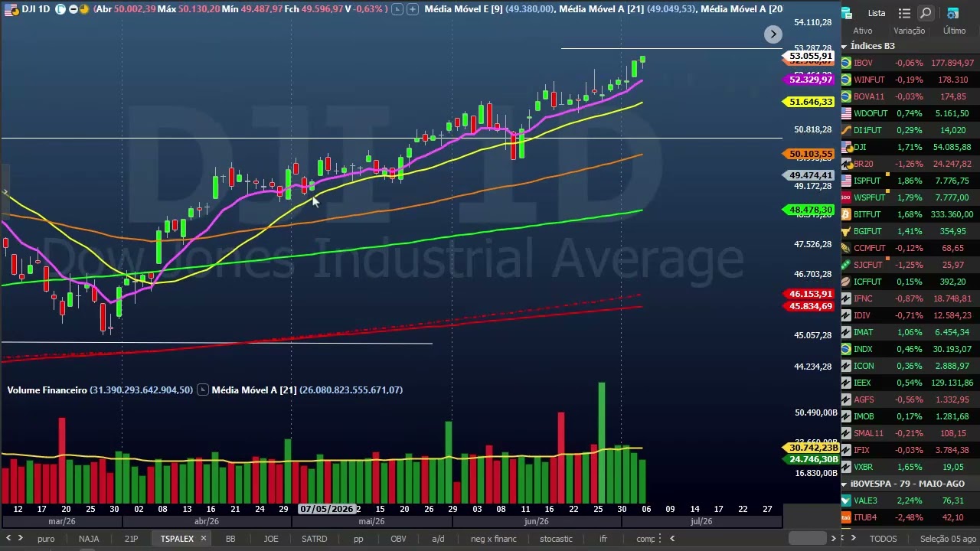Sort watchlist by Último column header

(954, 31)
